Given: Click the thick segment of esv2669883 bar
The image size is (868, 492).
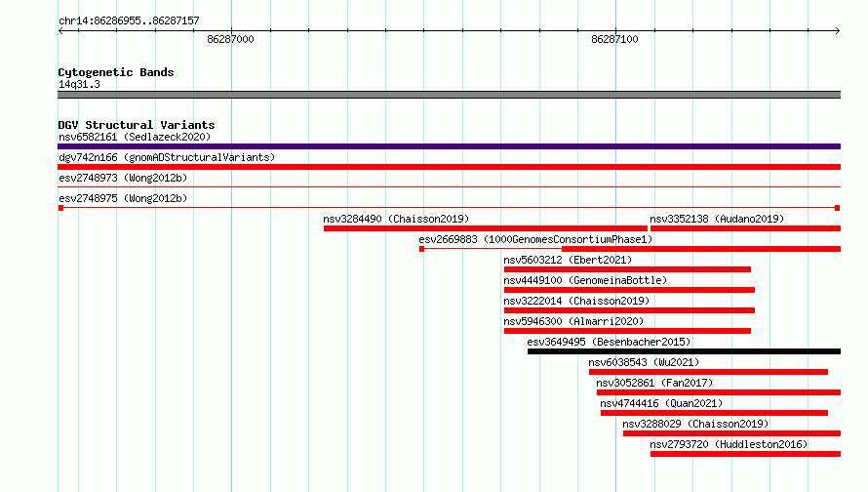Looking at the screenshot, I should click(701, 249).
